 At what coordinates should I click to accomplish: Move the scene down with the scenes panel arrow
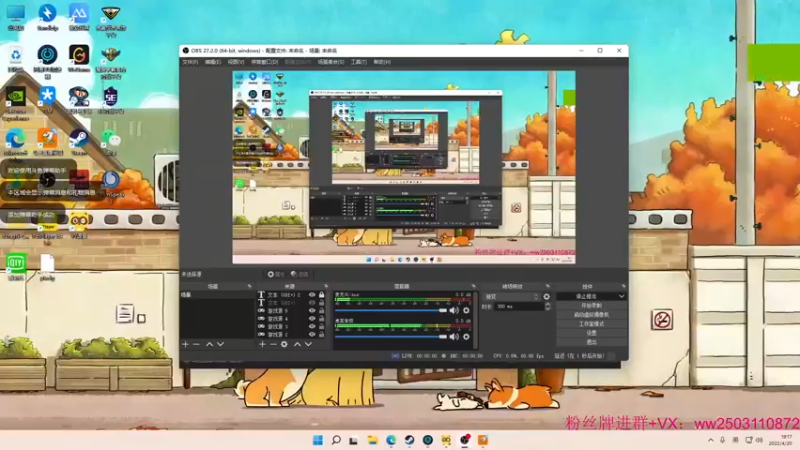pyautogui.click(x=220, y=344)
